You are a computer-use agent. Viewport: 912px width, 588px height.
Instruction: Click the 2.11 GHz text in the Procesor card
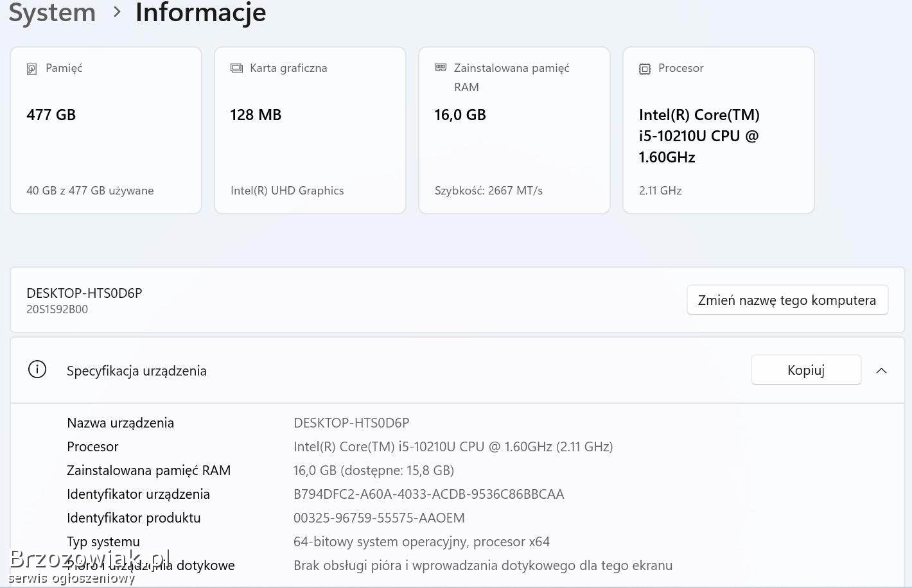coord(660,191)
